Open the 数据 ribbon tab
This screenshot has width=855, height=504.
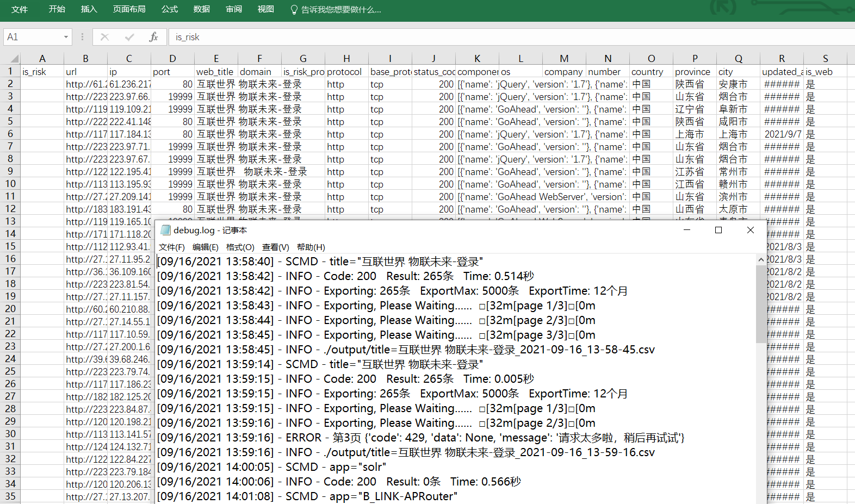click(202, 9)
